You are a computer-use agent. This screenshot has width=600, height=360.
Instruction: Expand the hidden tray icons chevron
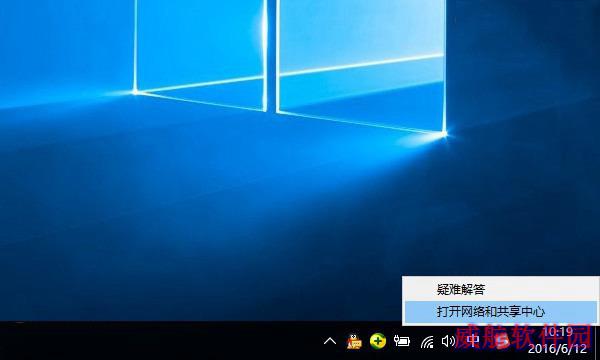tap(330, 341)
